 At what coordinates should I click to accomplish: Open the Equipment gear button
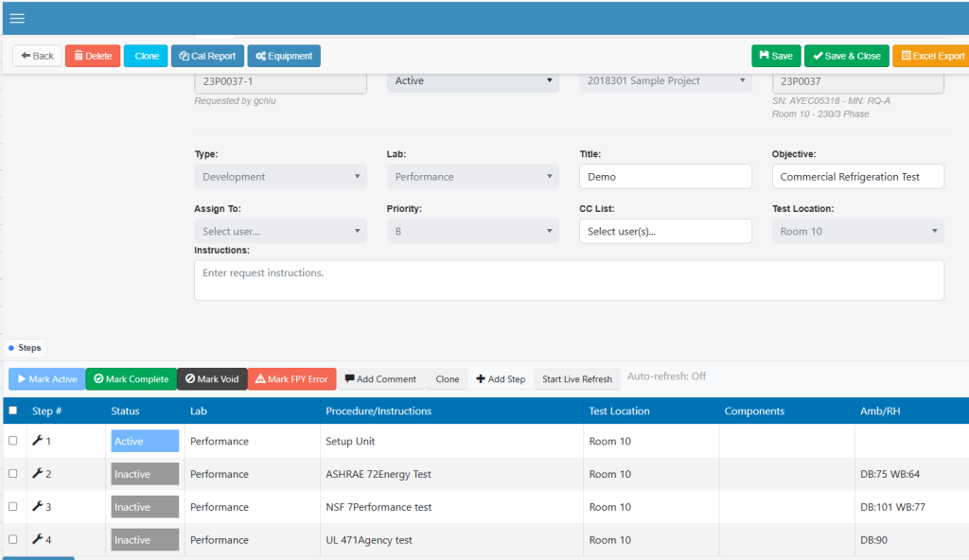coord(284,56)
